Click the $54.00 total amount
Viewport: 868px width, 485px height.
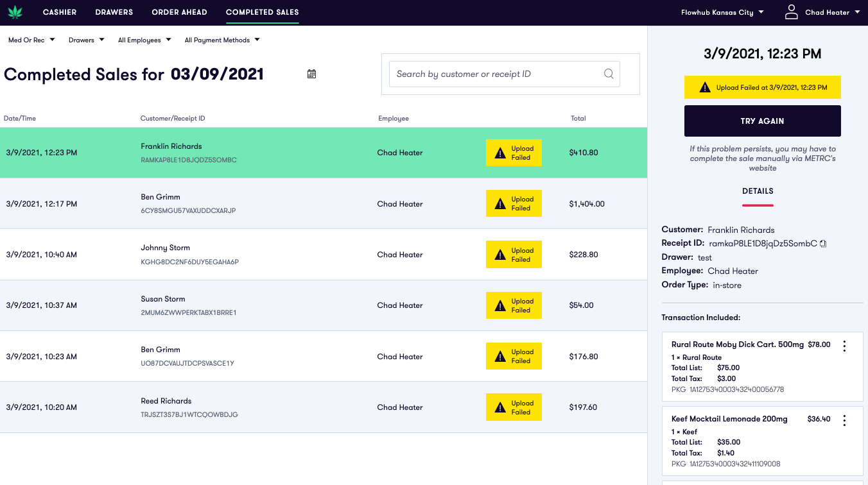coord(582,305)
